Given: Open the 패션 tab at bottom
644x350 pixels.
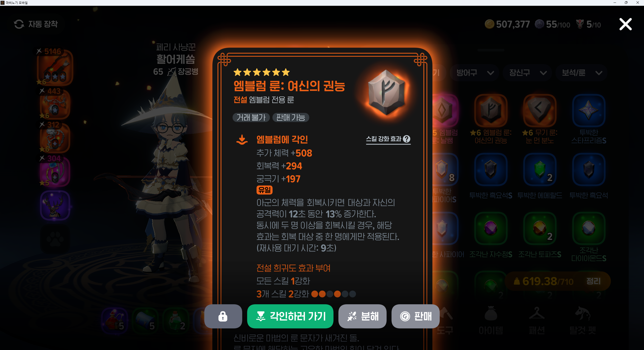Looking at the screenshot, I should (537, 321).
